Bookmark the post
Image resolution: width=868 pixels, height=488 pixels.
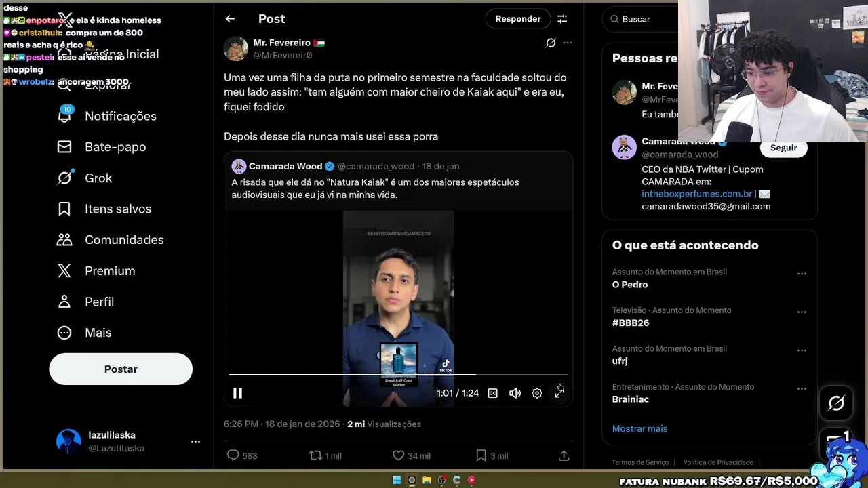pos(481,455)
